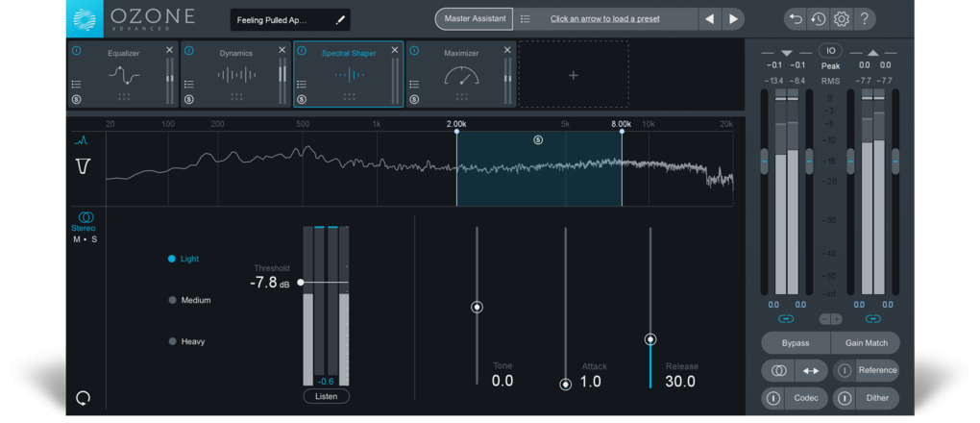Select the Equalizer module
Viewport: 980px width, 423px height.
tap(123, 74)
